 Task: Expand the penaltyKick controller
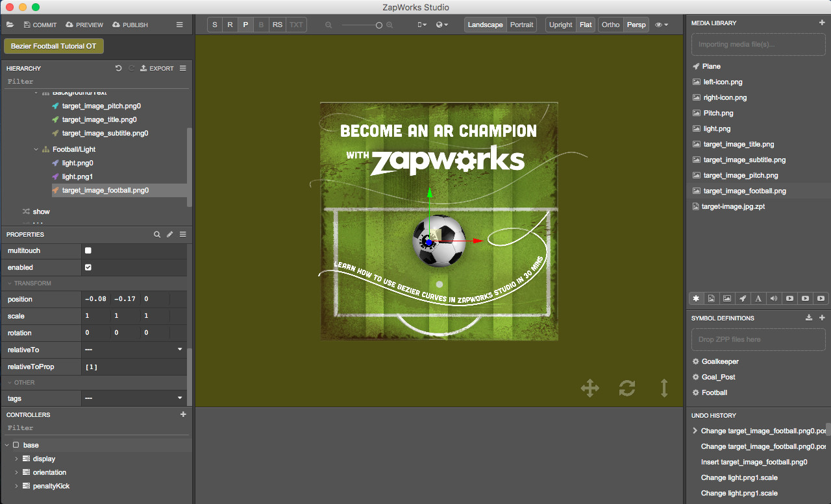16,485
